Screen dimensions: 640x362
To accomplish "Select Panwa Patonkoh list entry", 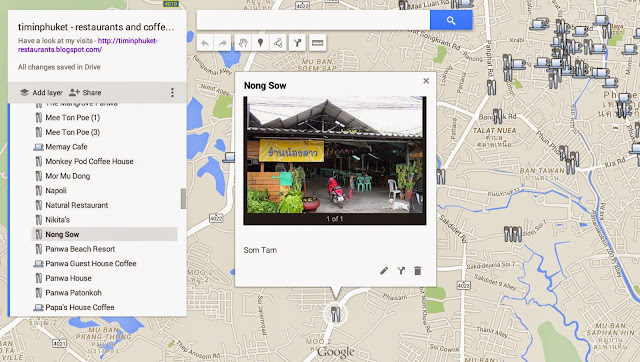I will click(x=104, y=293).
